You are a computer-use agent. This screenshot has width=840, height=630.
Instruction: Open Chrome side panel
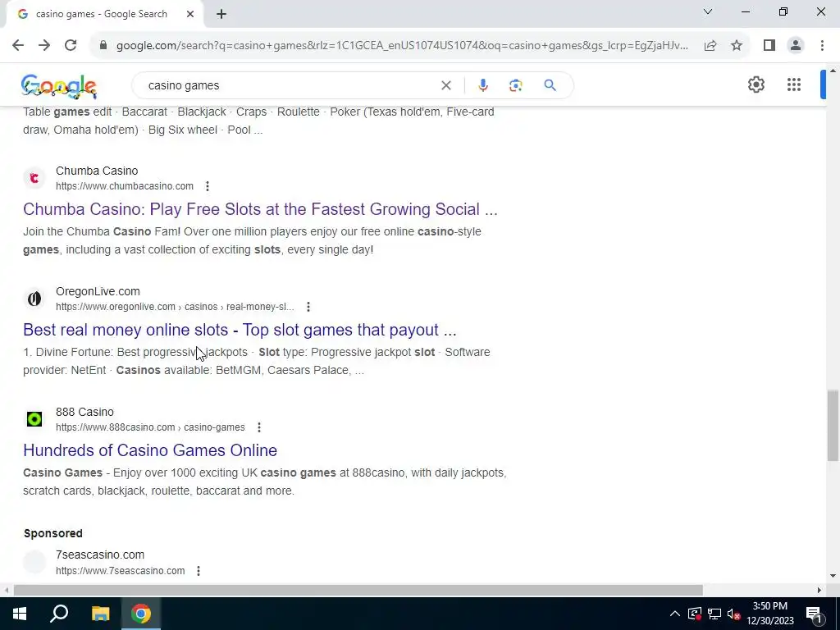(x=769, y=46)
